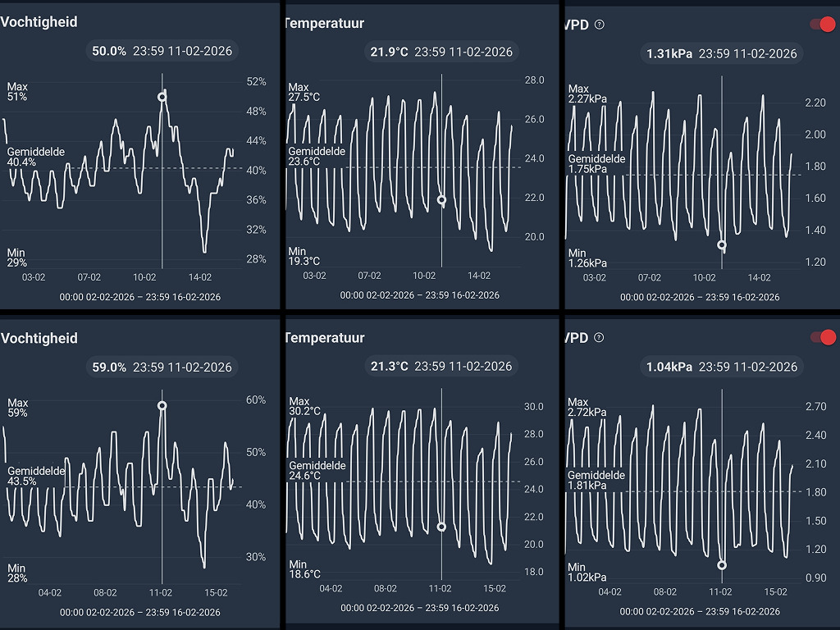Toggle the red switch on the bottom VPD panel
The image size is (840, 630).
[822, 337]
